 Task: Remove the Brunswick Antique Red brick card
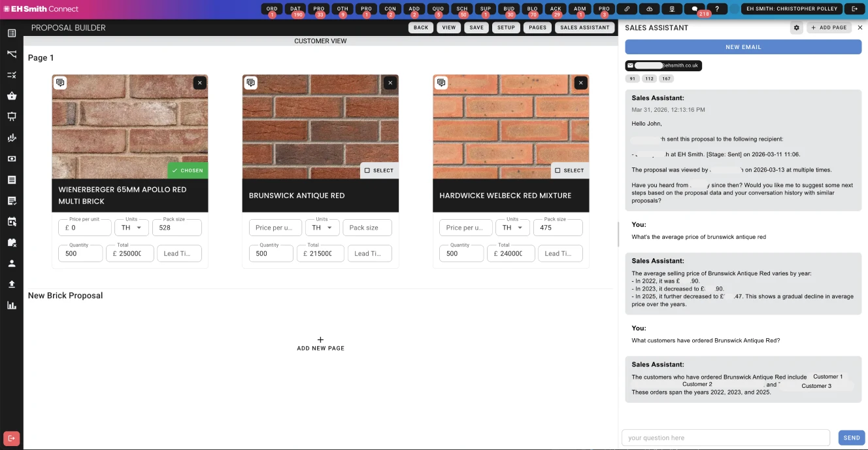[x=390, y=83]
